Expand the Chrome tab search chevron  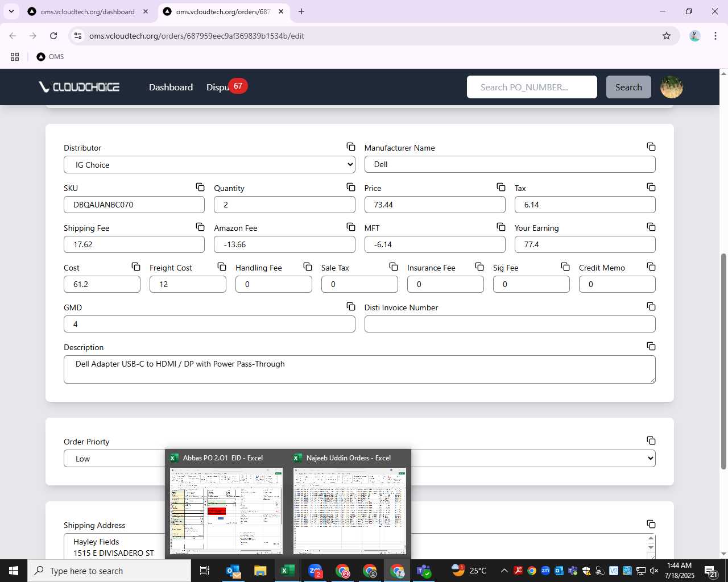[11, 11]
